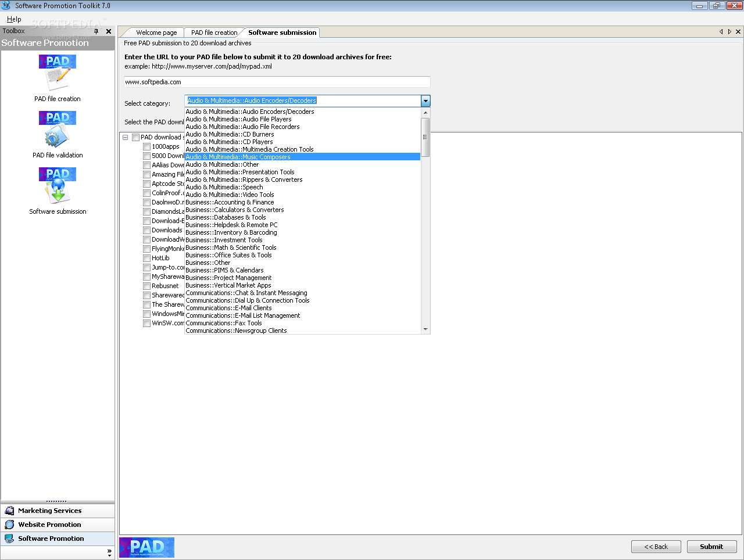Screen dimensions: 744x560
Task: Click the Submit button
Action: [711, 547]
